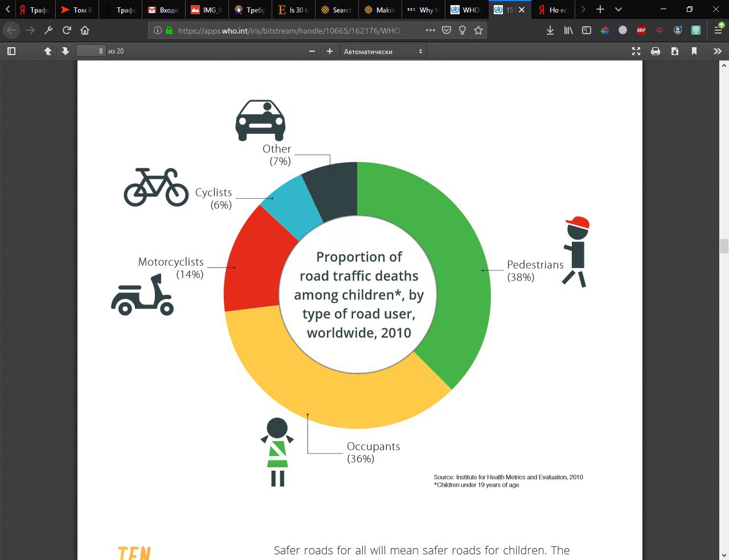Switch to the Is 30 k tab
Viewport: 729px width, 560px height.
[294, 10]
